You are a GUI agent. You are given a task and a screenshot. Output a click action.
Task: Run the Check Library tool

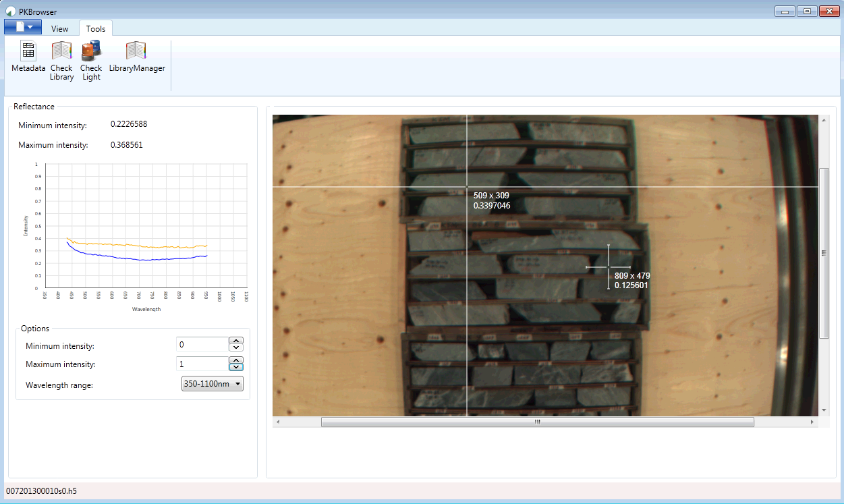click(x=61, y=59)
